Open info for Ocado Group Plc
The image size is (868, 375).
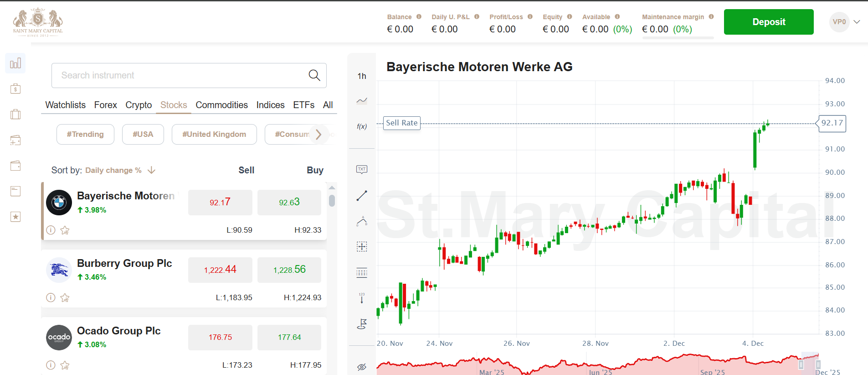(51, 365)
